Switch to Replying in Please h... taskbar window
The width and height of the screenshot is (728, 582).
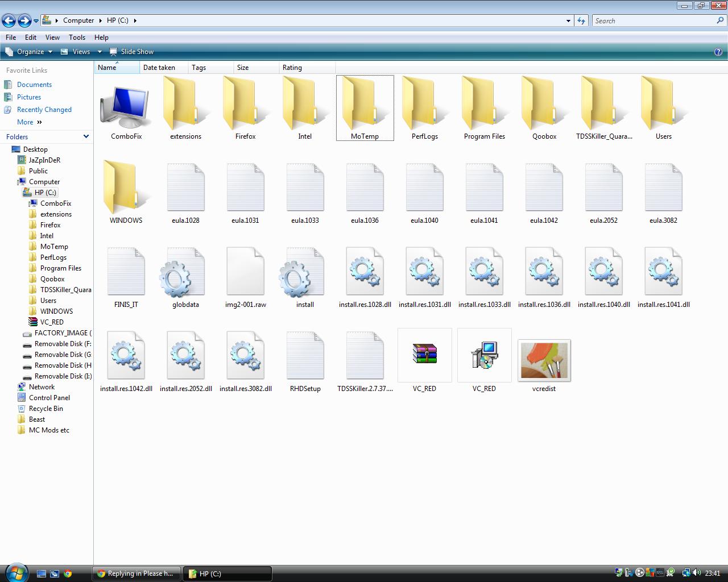[136, 573]
